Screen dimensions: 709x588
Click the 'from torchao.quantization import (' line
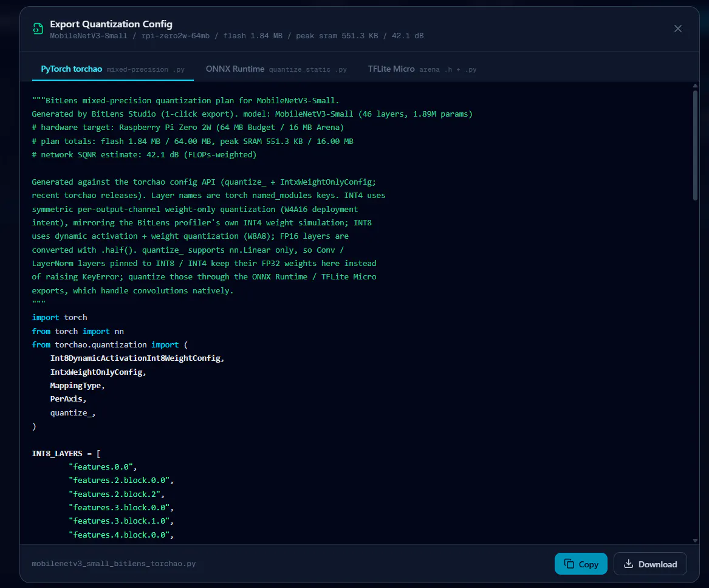[x=110, y=345]
